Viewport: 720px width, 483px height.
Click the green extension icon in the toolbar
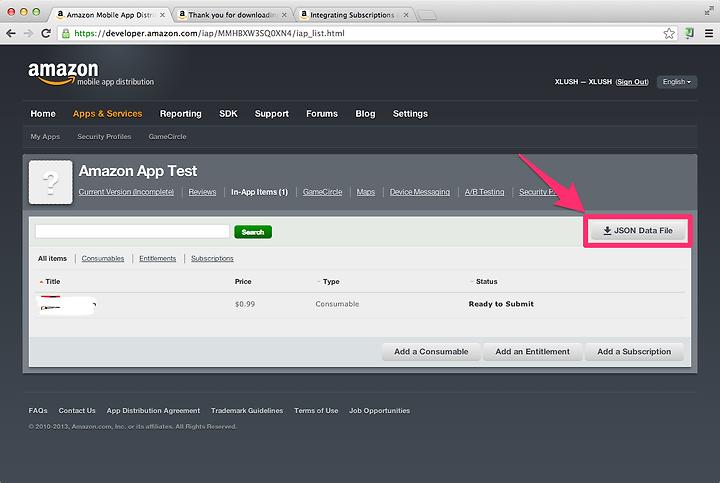689,33
